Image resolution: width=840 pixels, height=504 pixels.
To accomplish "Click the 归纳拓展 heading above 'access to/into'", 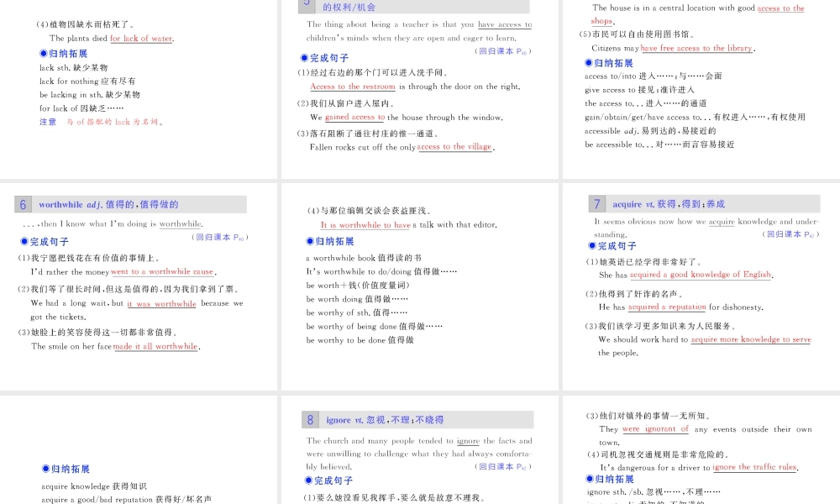I will click(x=609, y=63).
